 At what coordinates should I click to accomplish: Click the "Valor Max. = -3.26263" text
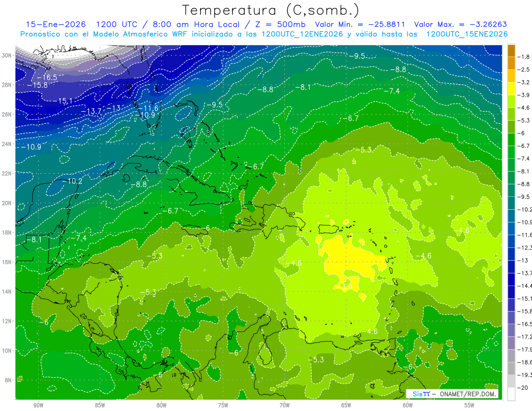tap(460, 24)
